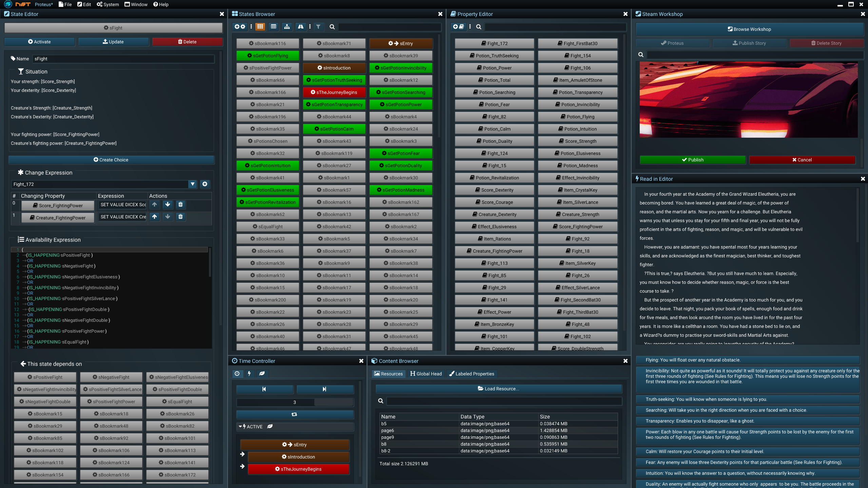Click the magnifier icon in Steam Workshop
Image resolution: width=868 pixels, height=488 pixels.
pos(641,54)
